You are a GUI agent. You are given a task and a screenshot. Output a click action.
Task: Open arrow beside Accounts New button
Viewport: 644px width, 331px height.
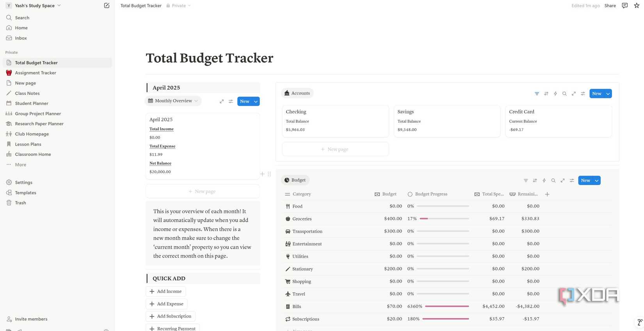tap(608, 94)
